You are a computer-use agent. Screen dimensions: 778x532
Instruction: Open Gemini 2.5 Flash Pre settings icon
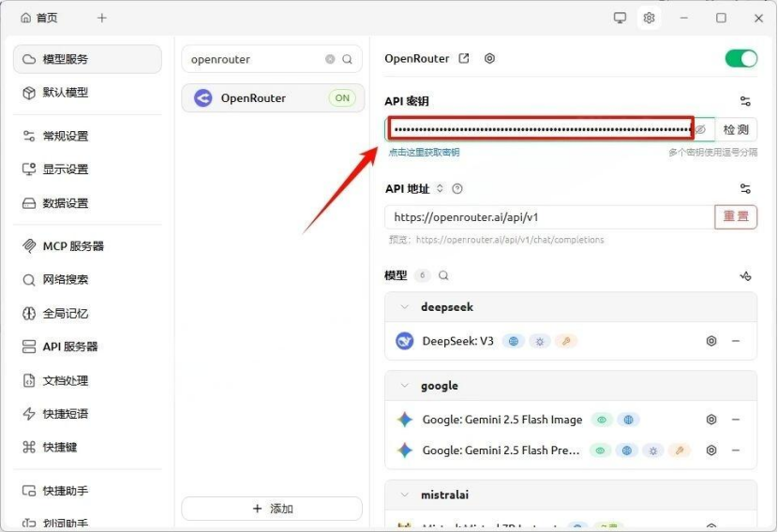point(711,451)
